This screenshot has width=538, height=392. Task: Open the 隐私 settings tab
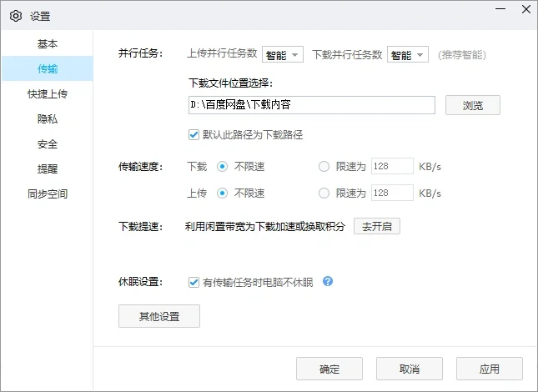[48, 118]
